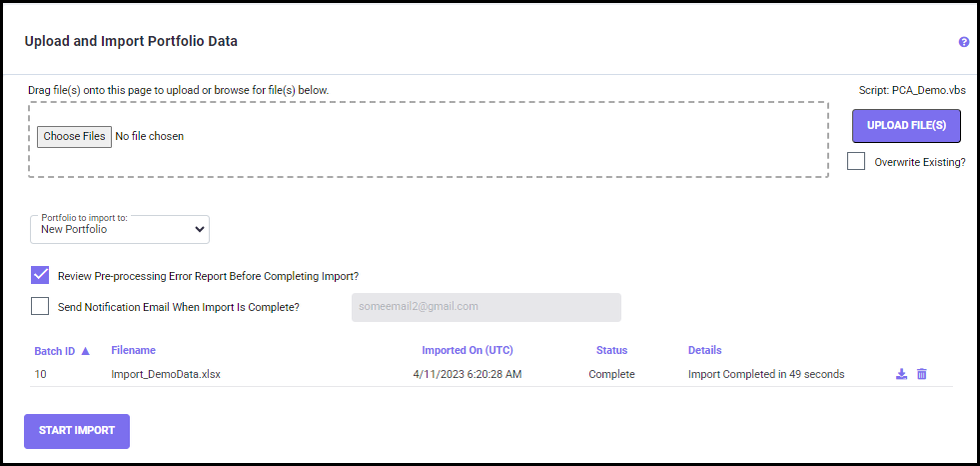Enable Send Notification Email checkbox
Image resolution: width=980 pixels, height=466 pixels.
(40, 307)
